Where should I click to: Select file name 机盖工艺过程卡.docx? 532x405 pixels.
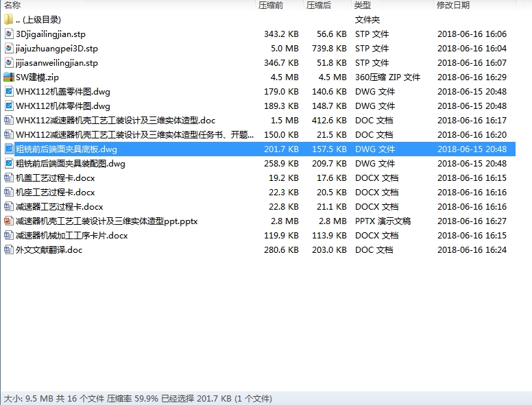pos(56,178)
